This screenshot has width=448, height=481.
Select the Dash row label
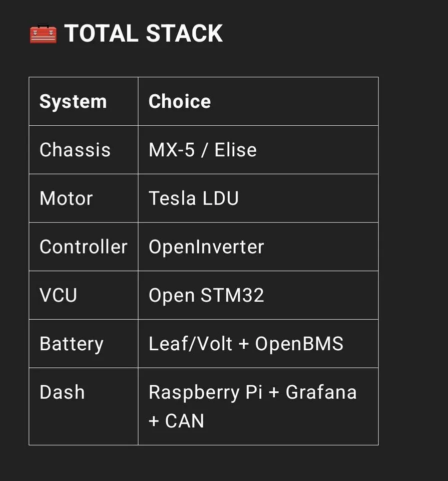click(62, 392)
